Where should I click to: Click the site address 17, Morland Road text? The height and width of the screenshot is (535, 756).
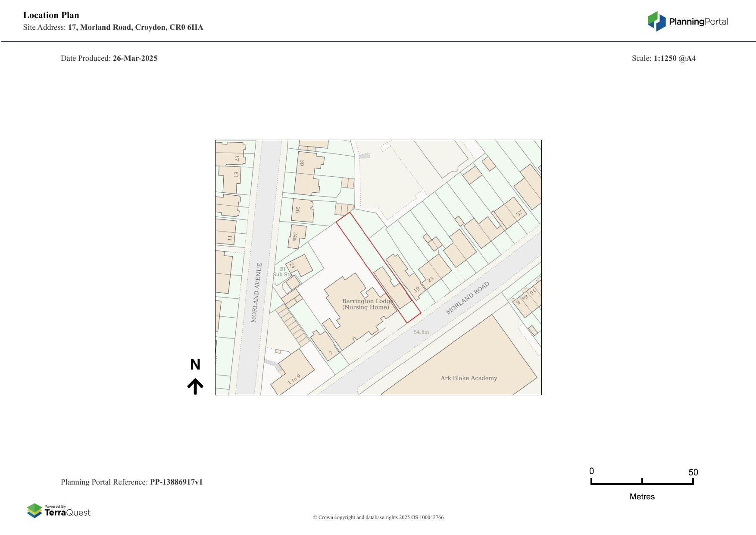[x=135, y=28]
